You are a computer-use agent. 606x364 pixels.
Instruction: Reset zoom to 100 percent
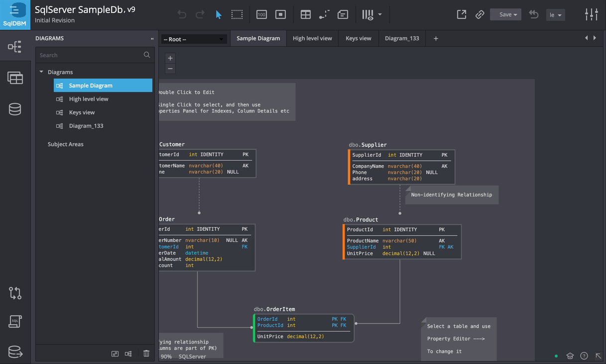pyautogui.click(x=261, y=15)
